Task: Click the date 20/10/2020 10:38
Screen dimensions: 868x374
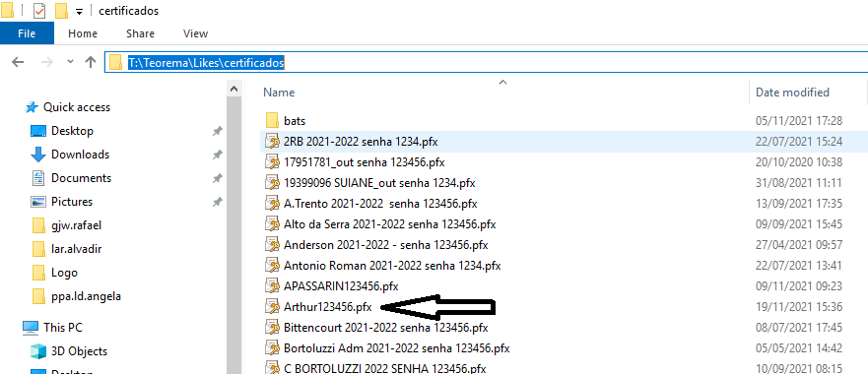Action: coord(799,162)
